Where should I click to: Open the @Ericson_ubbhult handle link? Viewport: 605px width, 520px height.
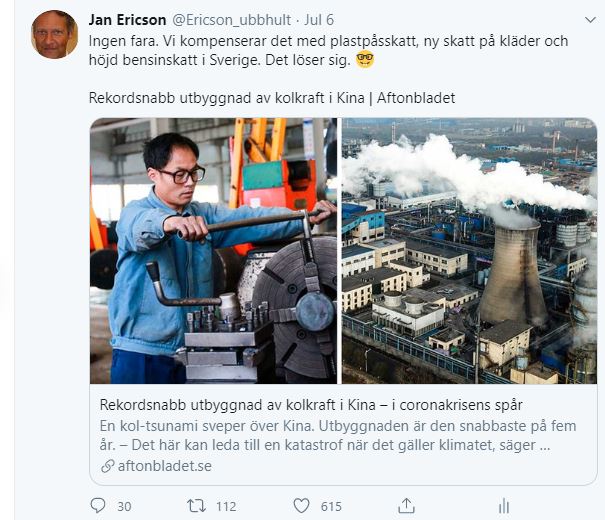pos(231,20)
